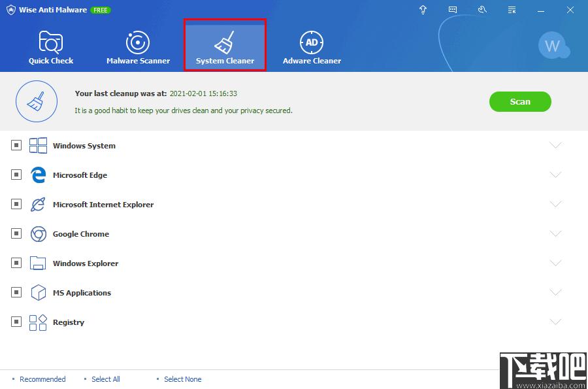The width and height of the screenshot is (588, 389).
Task: Click the large broom icon beside cleanup info
Action: point(37,101)
